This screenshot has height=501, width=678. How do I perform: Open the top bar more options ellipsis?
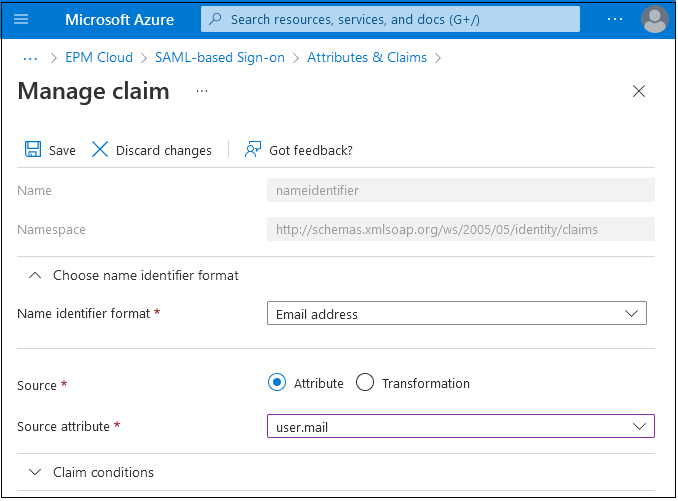tap(615, 19)
